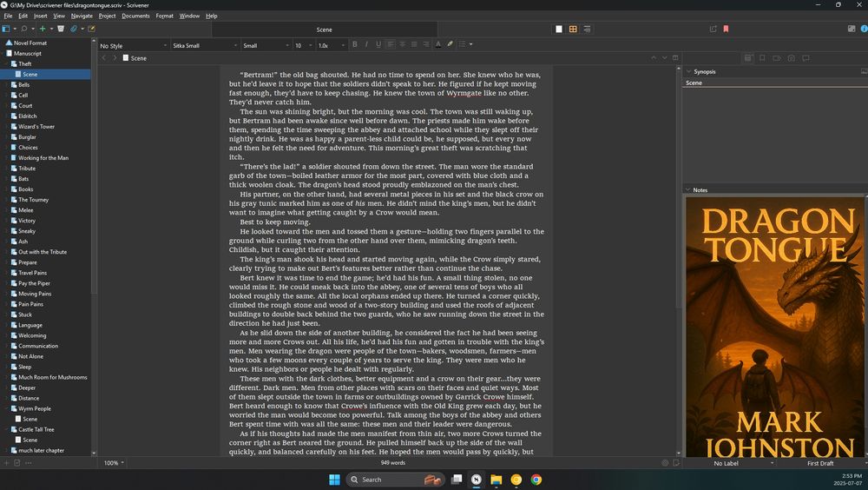Open the font size 10 dropdown
This screenshot has height=490, width=868.
click(x=303, y=45)
